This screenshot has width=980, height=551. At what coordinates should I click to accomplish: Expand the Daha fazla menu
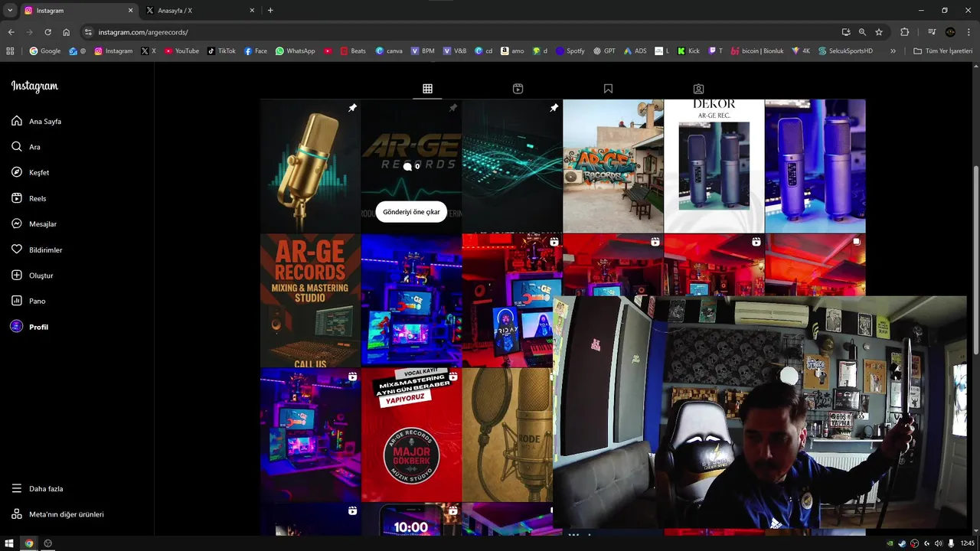click(37, 488)
